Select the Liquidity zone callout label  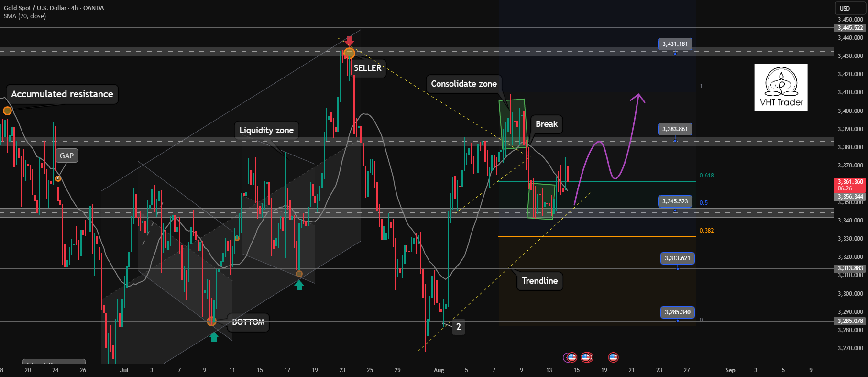266,130
